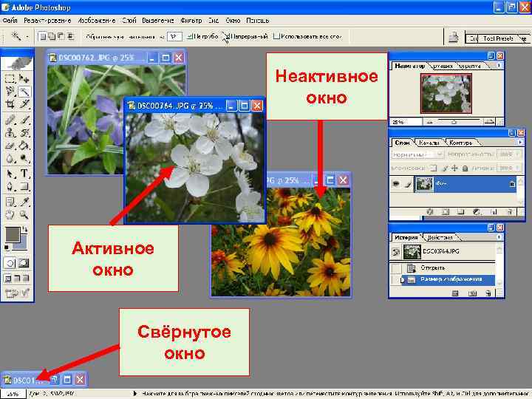
Task: Select Add to selection mode
Action: click(x=52, y=36)
